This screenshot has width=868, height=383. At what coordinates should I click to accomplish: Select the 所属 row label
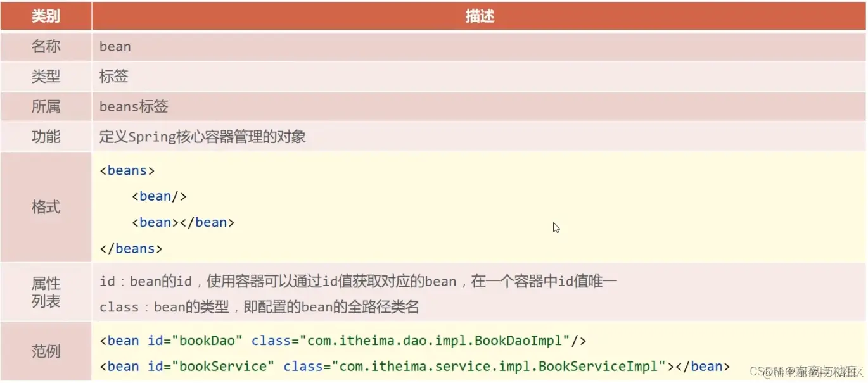pyautogui.click(x=46, y=106)
